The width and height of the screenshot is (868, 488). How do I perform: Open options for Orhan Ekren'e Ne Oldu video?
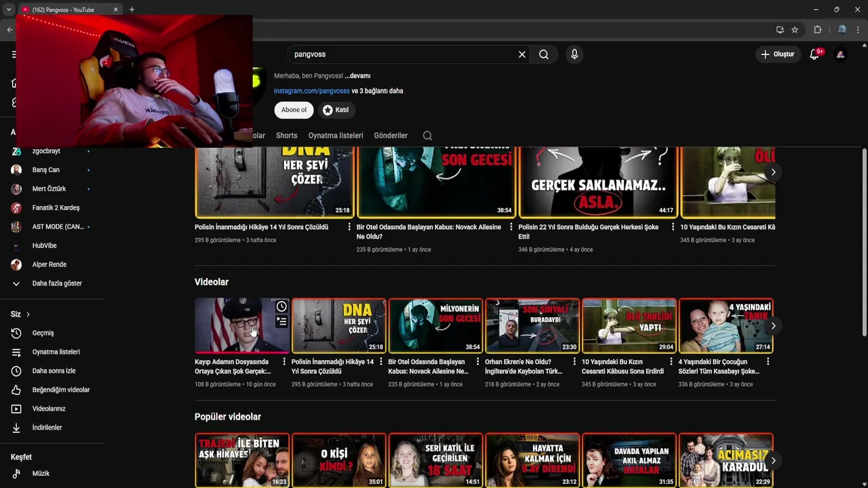tap(574, 362)
